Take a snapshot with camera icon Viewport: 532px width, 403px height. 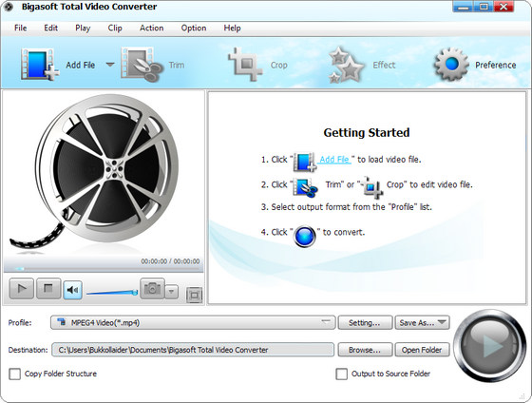click(152, 289)
